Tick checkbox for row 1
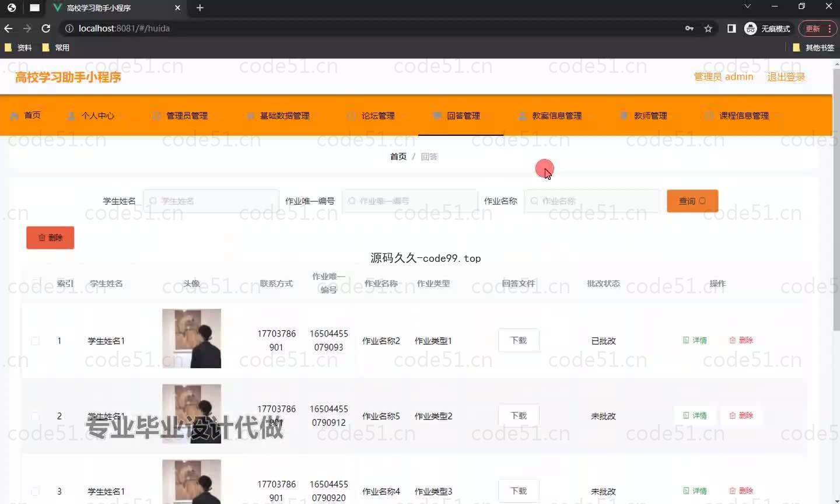840x504 pixels. 35,341
